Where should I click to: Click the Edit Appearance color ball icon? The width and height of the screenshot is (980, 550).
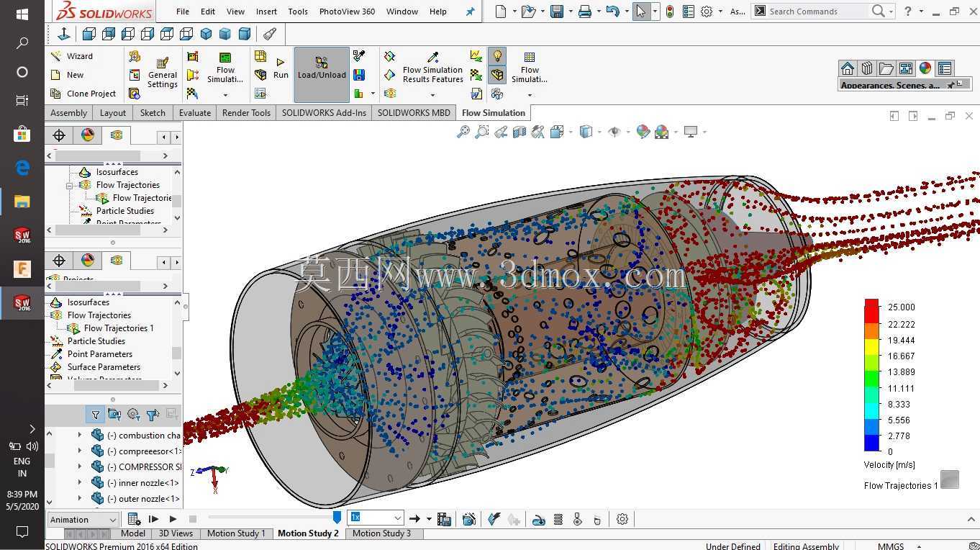[x=643, y=132]
